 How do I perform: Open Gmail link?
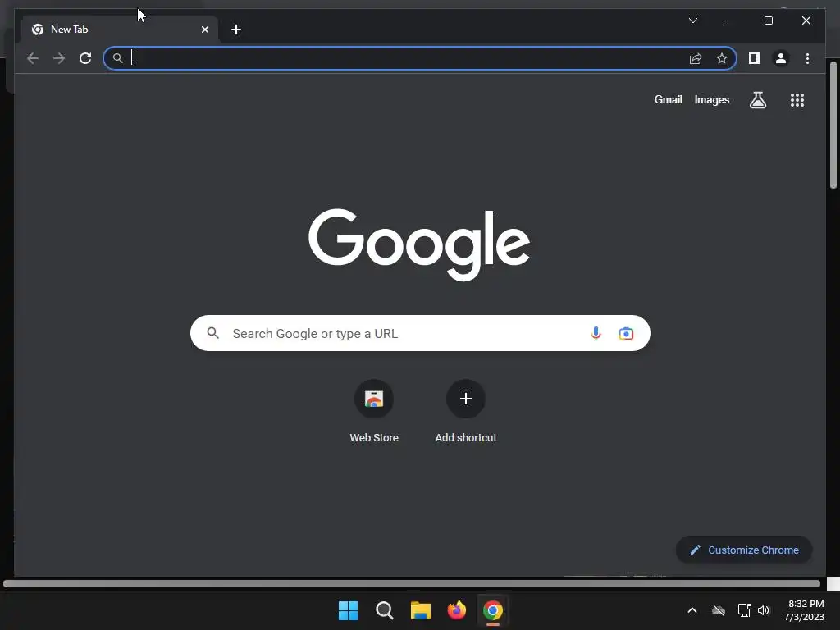pyautogui.click(x=668, y=99)
